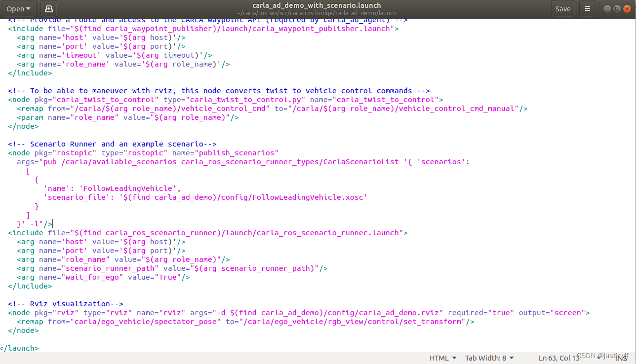Click the scenario_runner_path arg line
Screen dimensions: 636x364
(x=172, y=268)
